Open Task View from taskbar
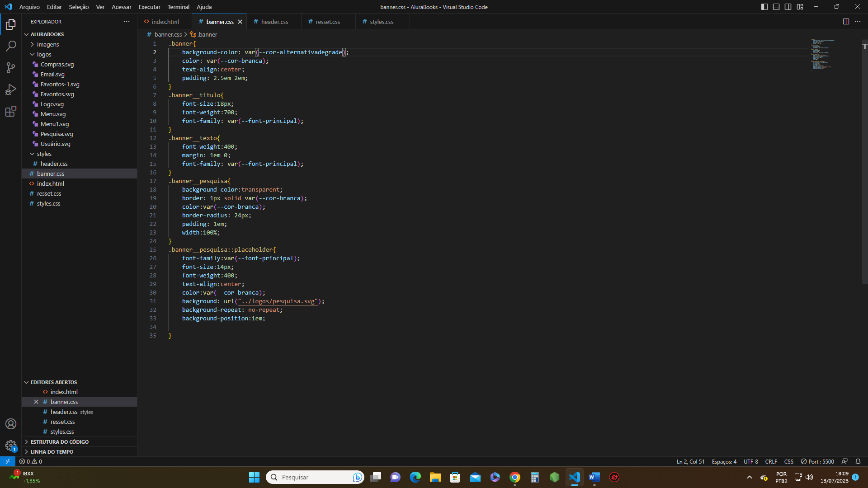 [376, 477]
